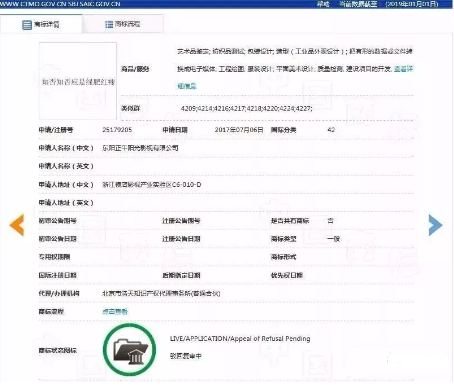Select the shared trademark value 否
The image size is (454, 390).
click(x=330, y=221)
